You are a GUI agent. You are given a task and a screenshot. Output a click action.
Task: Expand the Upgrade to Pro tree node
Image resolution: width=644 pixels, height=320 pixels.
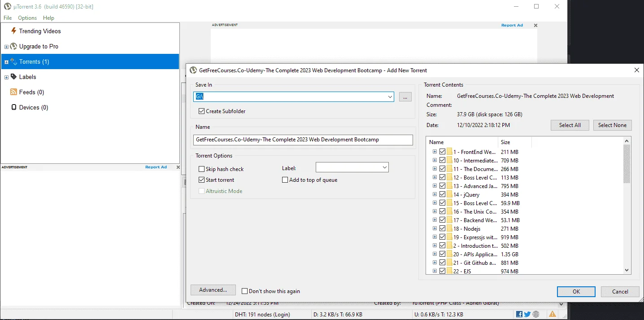pyautogui.click(x=6, y=47)
